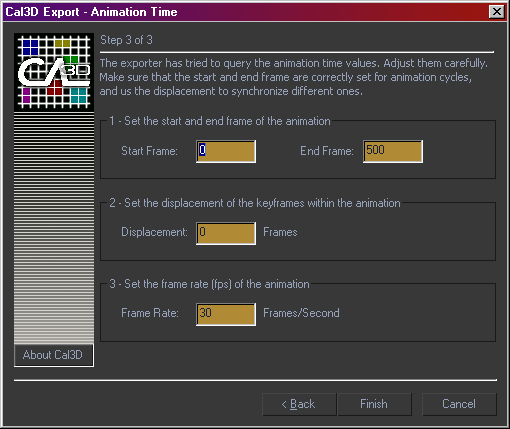This screenshot has width=510, height=429.
Task: Click into the Displacement value field
Action: tap(226, 233)
